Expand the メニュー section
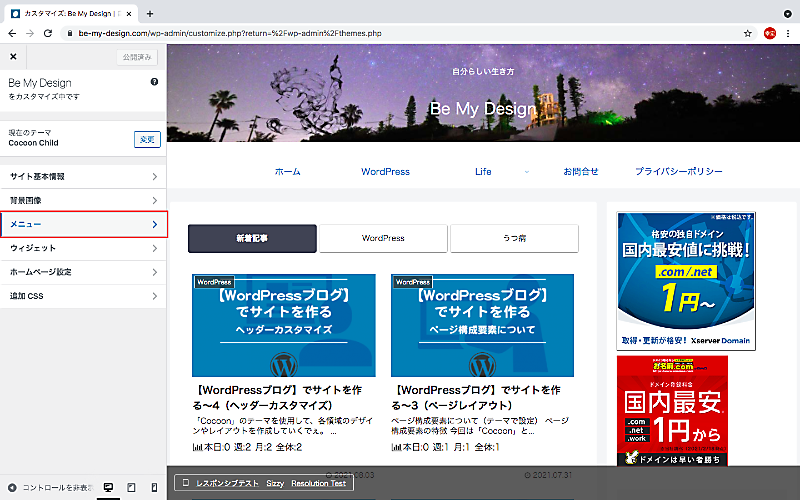Viewport: 800px width, 500px height. pyautogui.click(x=83, y=224)
